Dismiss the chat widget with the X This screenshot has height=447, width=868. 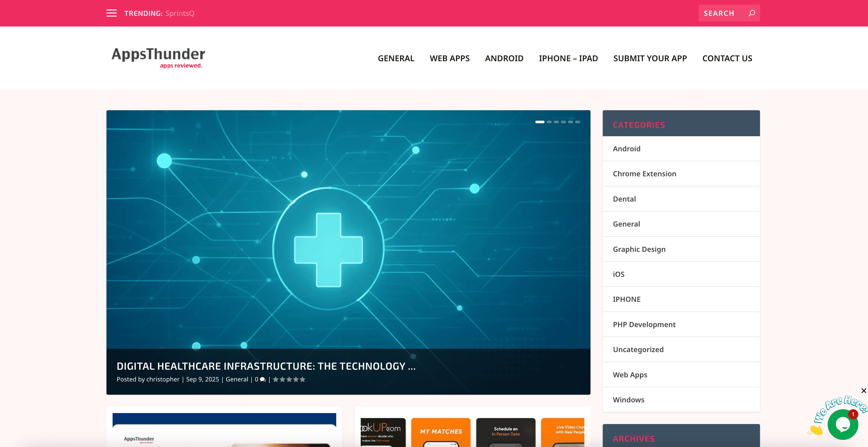(864, 391)
